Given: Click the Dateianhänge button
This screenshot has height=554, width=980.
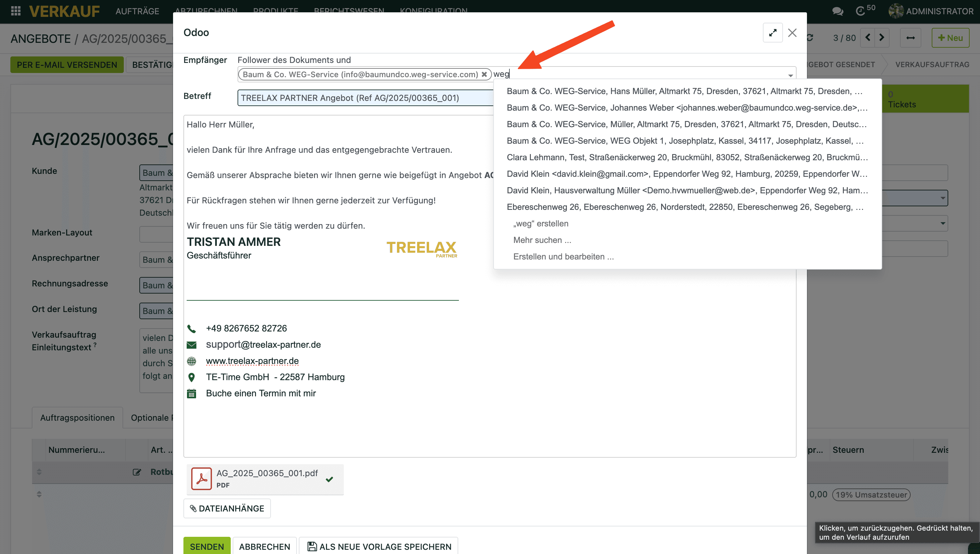Looking at the screenshot, I should [227, 508].
